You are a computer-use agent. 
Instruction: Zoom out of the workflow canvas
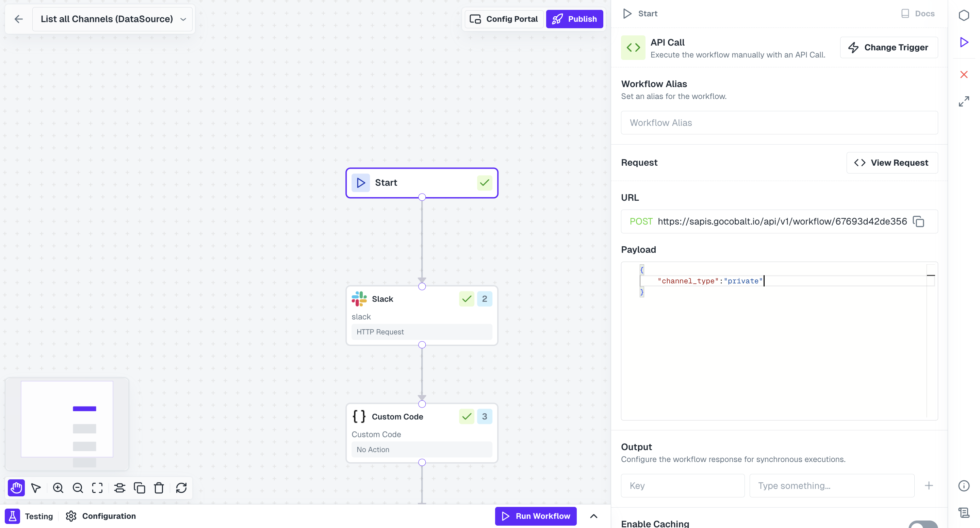click(78, 488)
